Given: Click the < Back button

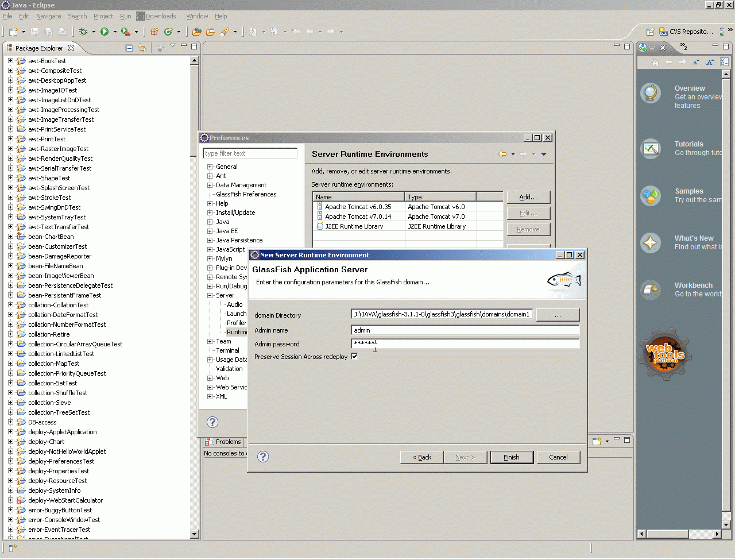Looking at the screenshot, I should point(422,457).
